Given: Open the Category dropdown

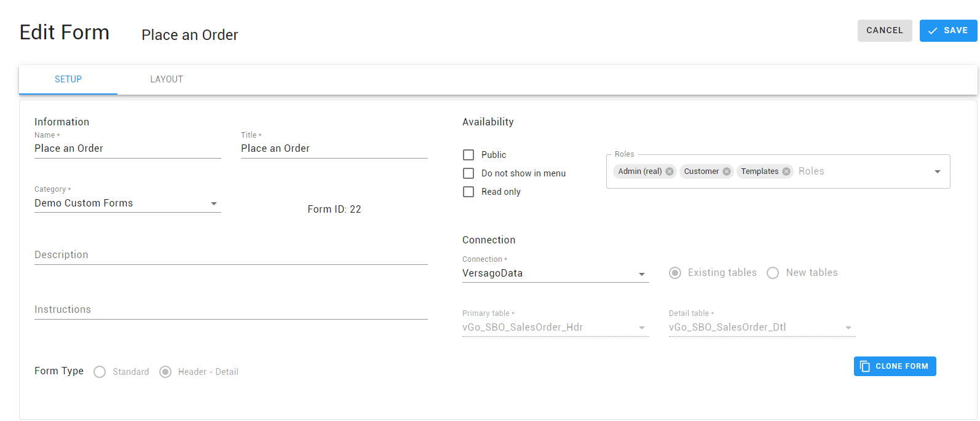Looking at the screenshot, I should pyautogui.click(x=128, y=203).
